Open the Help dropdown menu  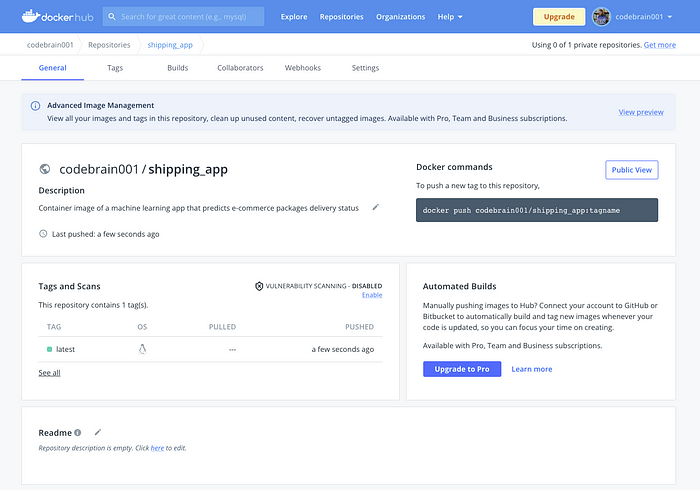point(450,17)
